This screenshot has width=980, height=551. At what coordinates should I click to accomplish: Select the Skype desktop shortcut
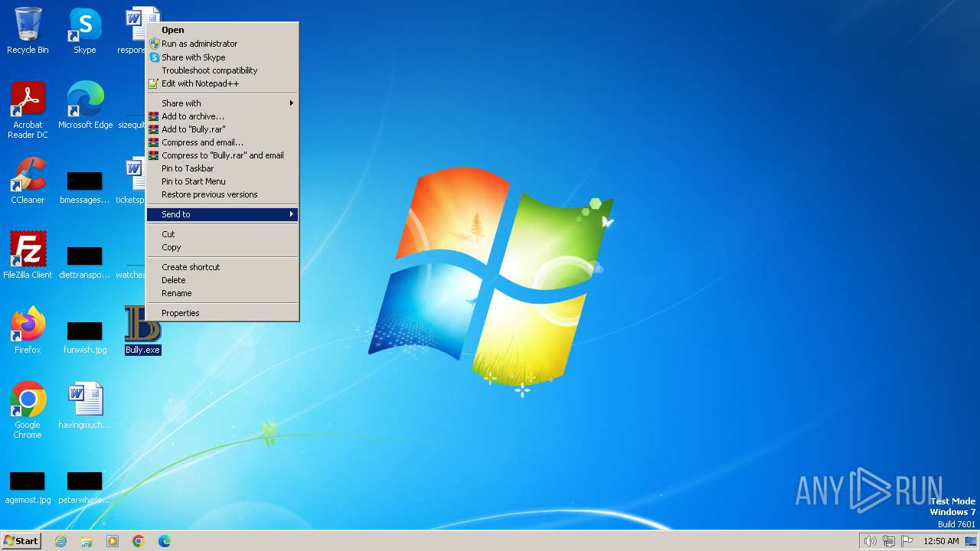click(x=85, y=31)
